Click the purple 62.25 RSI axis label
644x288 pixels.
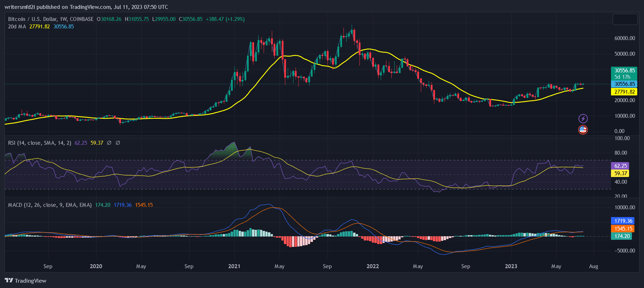[620, 166]
